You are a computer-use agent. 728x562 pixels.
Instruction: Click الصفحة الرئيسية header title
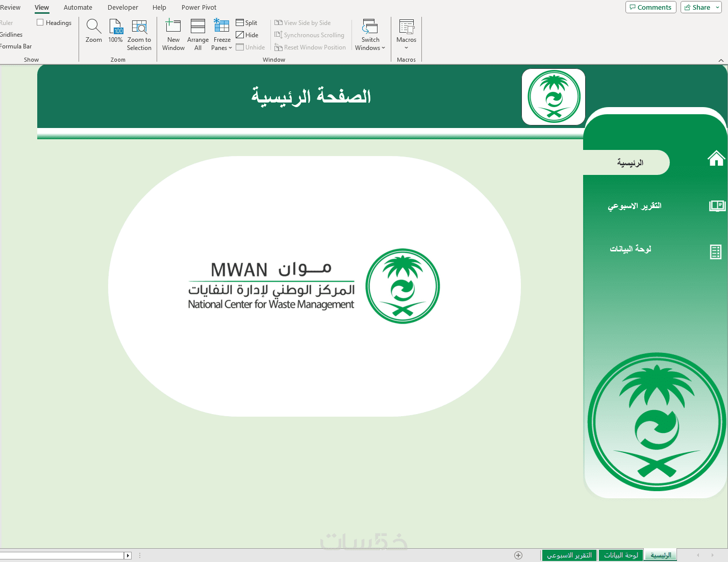[311, 96]
